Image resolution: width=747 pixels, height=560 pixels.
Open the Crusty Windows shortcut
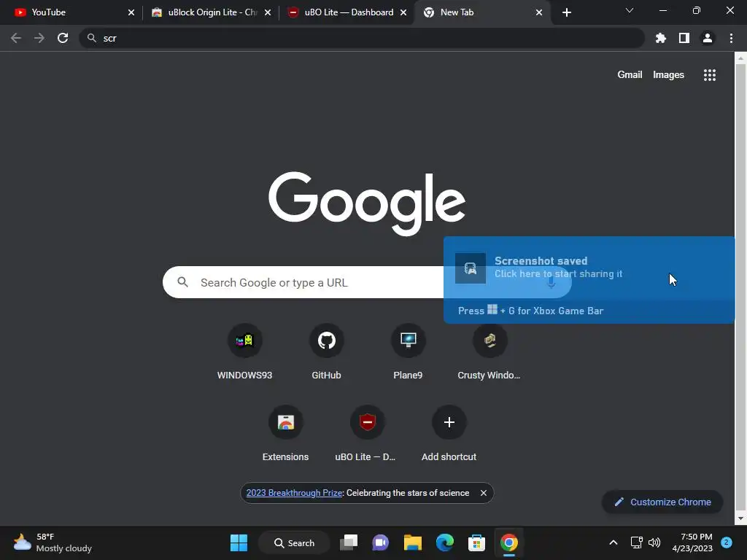click(489, 352)
